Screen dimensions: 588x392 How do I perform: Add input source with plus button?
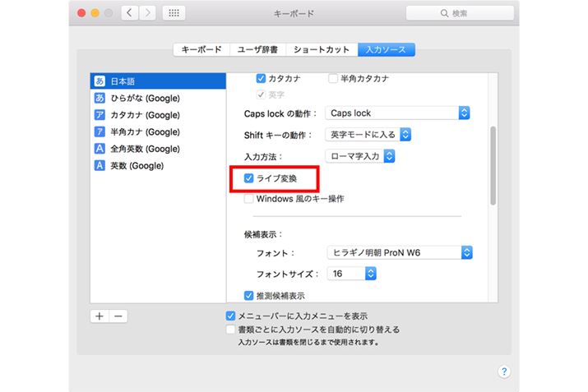tap(100, 316)
